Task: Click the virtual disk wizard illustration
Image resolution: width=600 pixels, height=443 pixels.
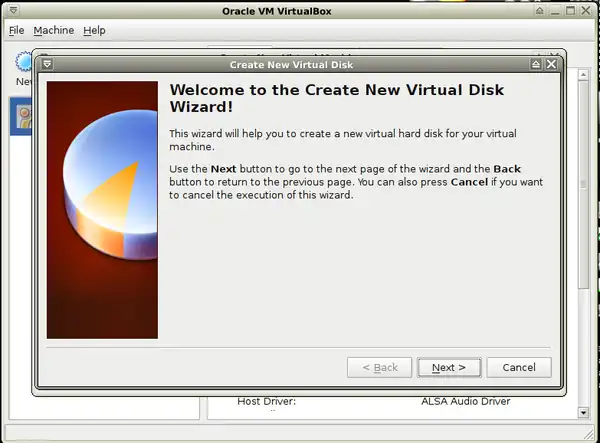Action: (x=102, y=210)
